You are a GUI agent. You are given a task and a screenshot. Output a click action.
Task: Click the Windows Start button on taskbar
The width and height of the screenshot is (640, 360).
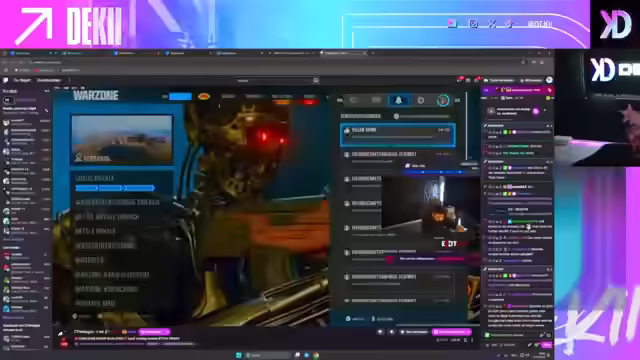tap(239, 355)
